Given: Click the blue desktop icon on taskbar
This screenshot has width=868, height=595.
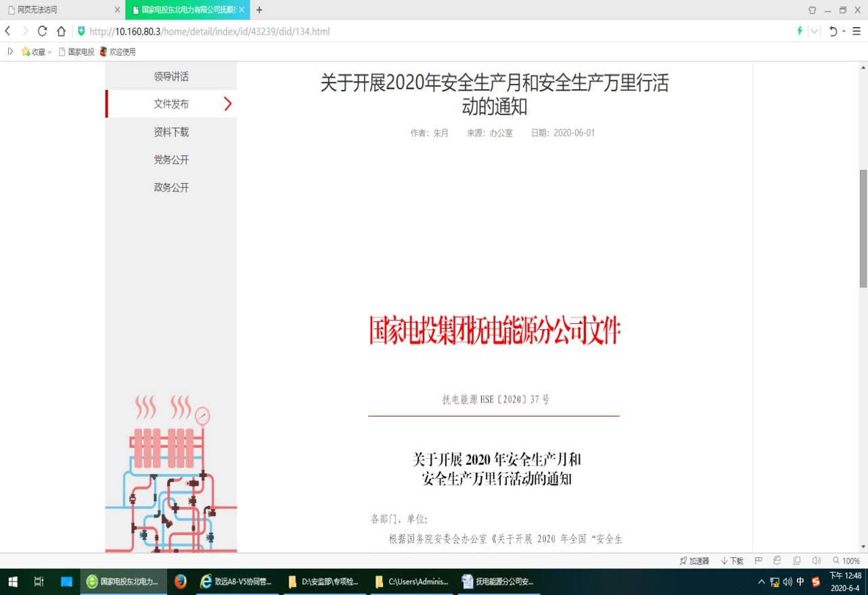Looking at the screenshot, I should [66, 581].
